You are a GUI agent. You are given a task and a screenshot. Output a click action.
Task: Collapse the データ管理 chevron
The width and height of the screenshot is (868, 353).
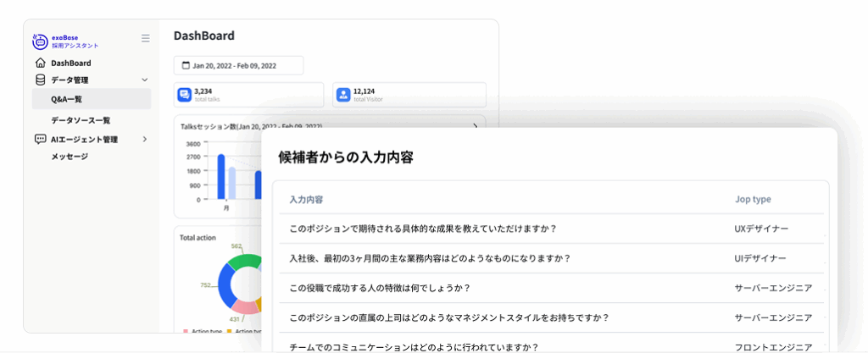coord(145,80)
